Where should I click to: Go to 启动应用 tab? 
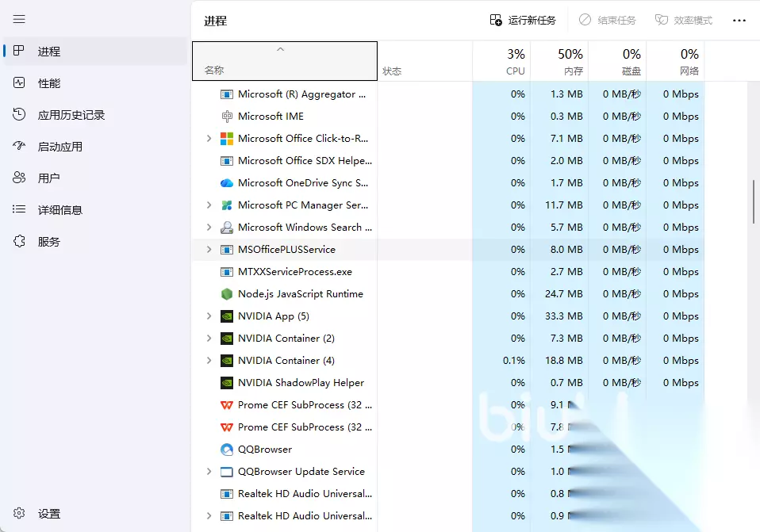pyautogui.click(x=95, y=147)
